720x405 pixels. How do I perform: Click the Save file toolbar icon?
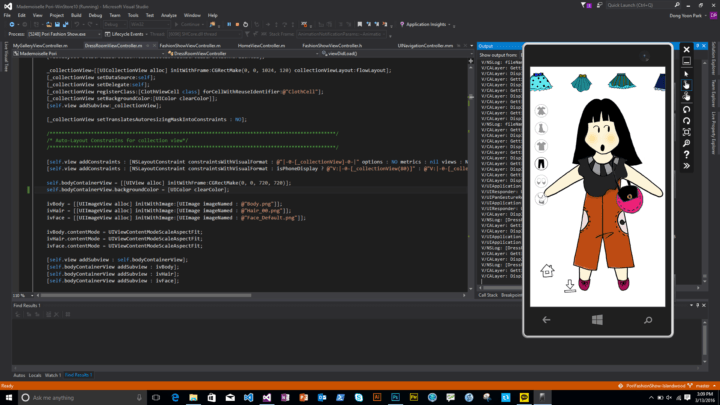57,24
